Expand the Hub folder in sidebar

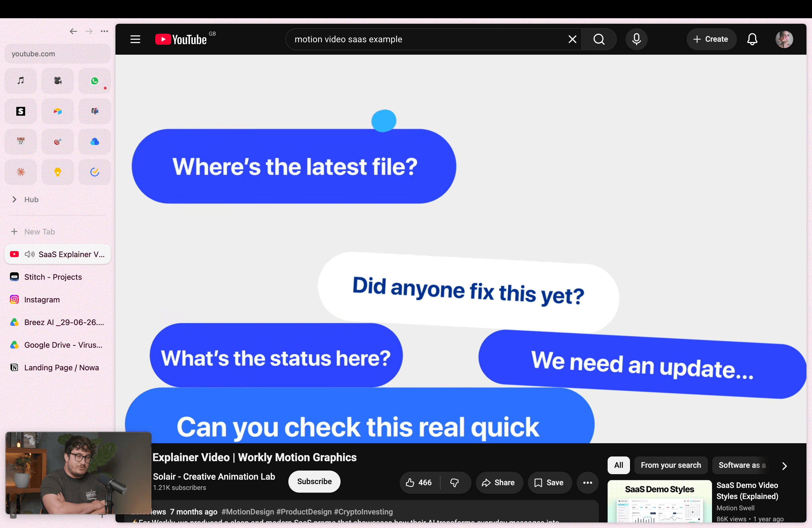point(15,200)
